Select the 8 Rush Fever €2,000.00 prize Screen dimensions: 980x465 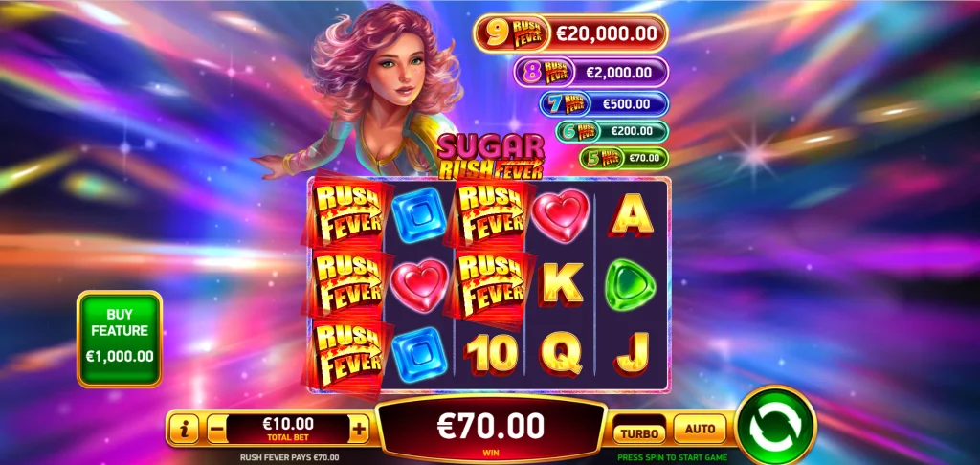[x=591, y=73]
